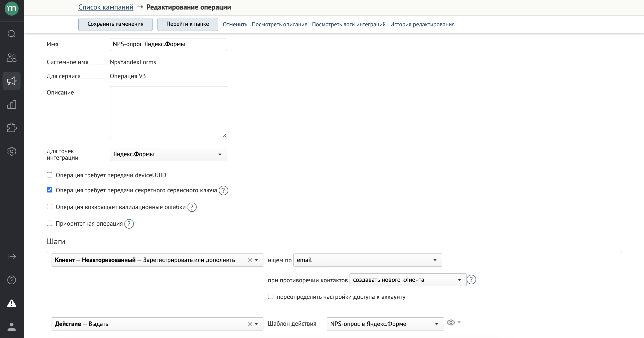
Task: Open the Mindbox logo home
Action: (x=12, y=9)
